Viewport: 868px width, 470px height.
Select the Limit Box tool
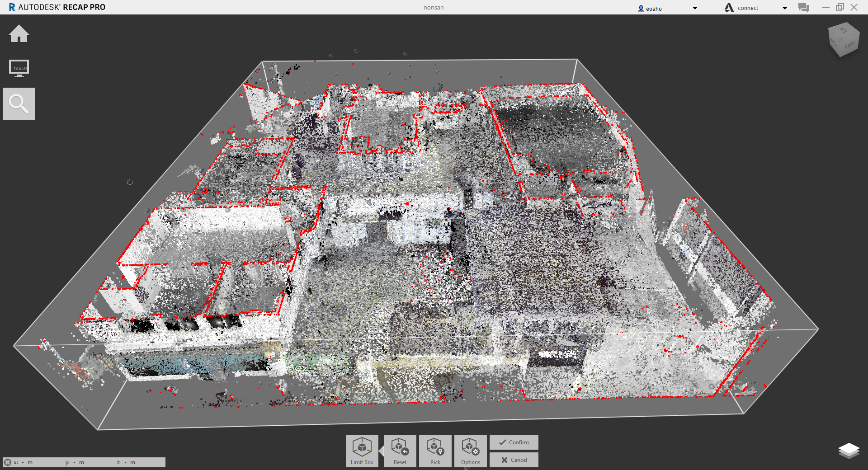[362, 451]
